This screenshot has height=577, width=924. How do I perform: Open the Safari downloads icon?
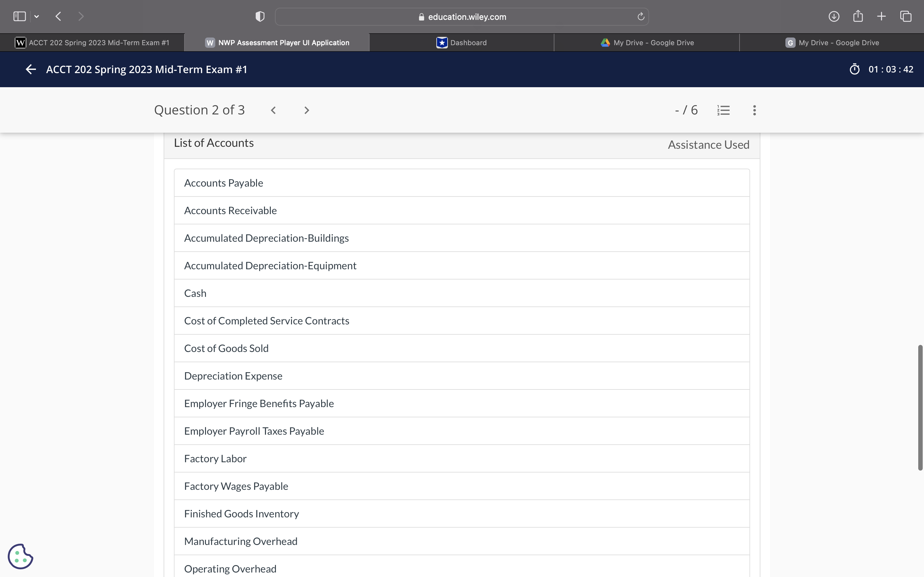point(834,16)
